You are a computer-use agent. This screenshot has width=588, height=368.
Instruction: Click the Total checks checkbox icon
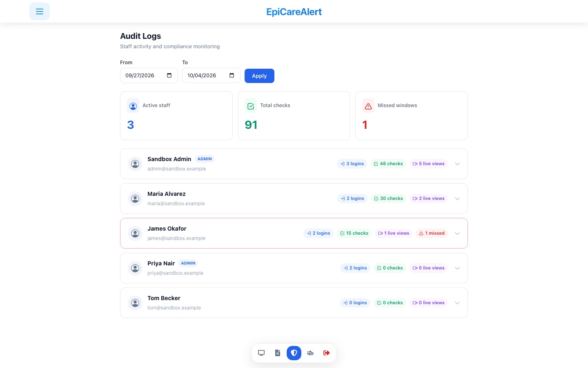[x=251, y=106]
